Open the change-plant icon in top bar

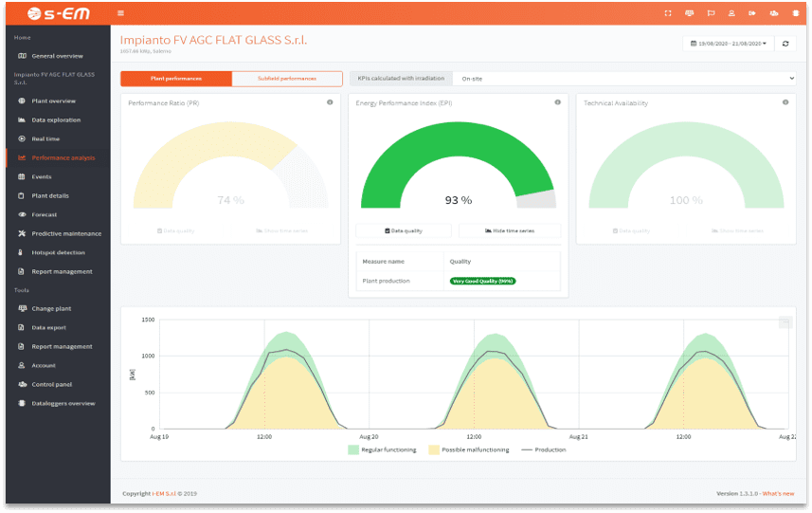689,13
